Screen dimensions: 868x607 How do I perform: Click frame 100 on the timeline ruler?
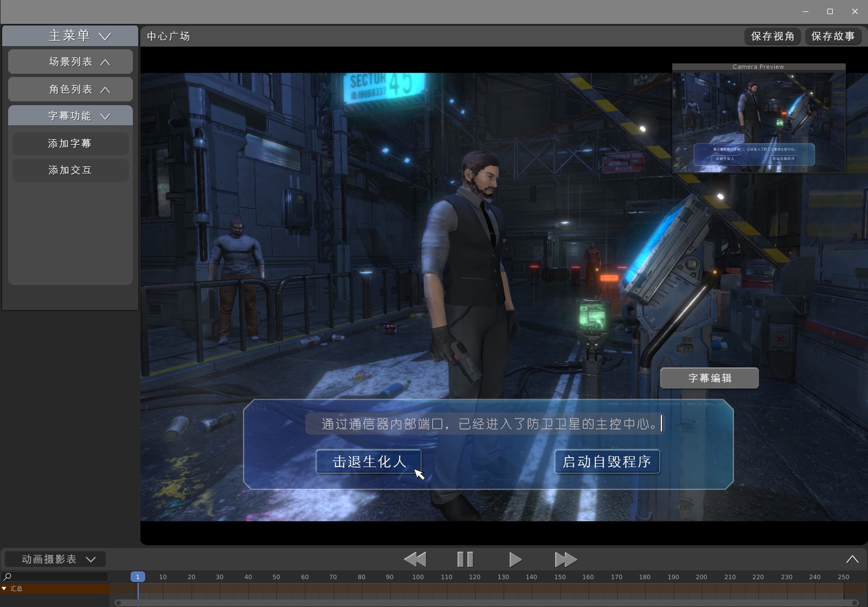[417, 577]
